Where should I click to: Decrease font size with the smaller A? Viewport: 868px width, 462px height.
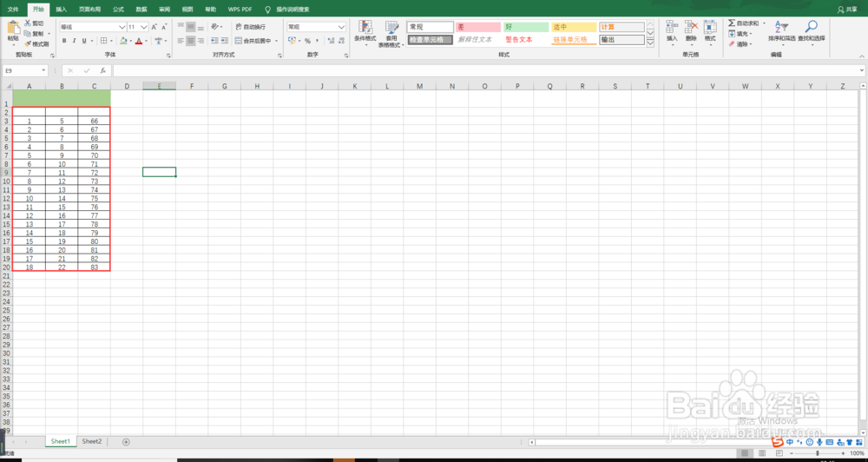pos(164,27)
